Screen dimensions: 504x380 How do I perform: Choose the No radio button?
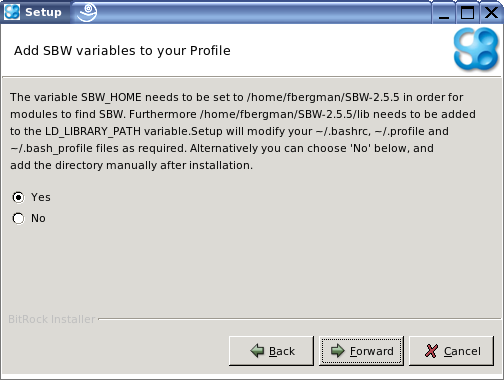point(18,218)
